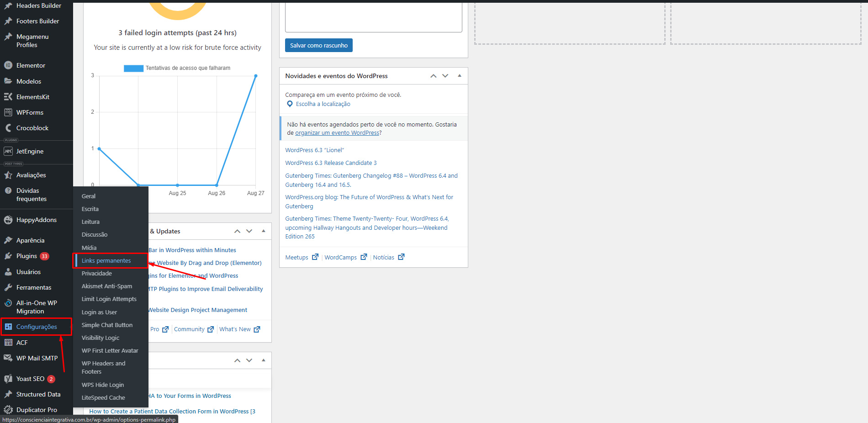Click the Salvar como rascunho button
The image size is (868, 423).
tap(319, 45)
